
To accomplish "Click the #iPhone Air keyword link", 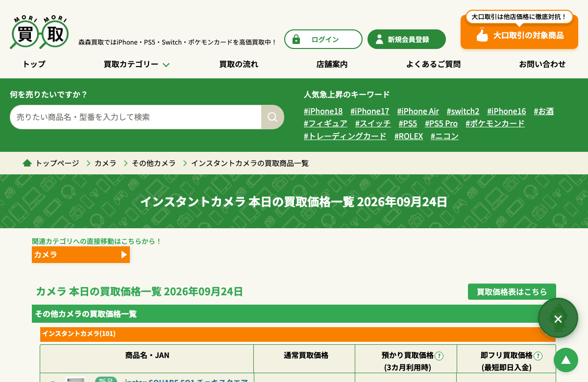I will pyautogui.click(x=418, y=111).
